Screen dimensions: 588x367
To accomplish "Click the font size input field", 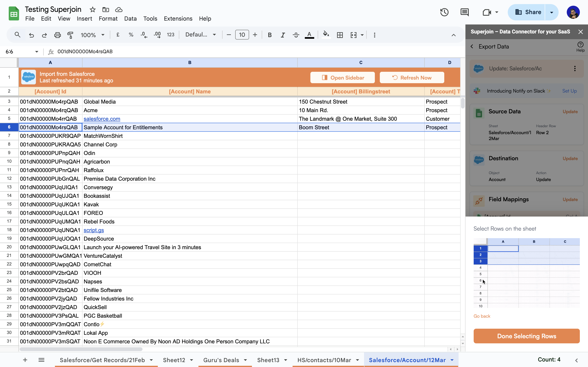I will click(242, 35).
